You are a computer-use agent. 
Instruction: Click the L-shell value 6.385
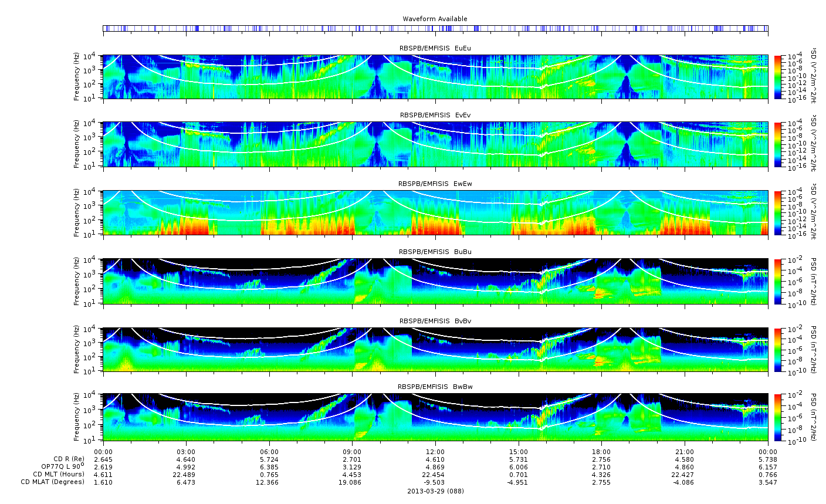(269, 466)
